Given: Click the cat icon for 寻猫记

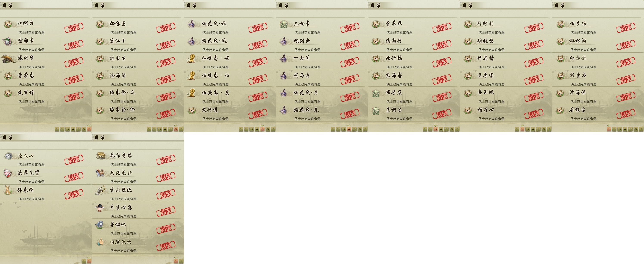Looking at the screenshot, I should click(x=100, y=225).
